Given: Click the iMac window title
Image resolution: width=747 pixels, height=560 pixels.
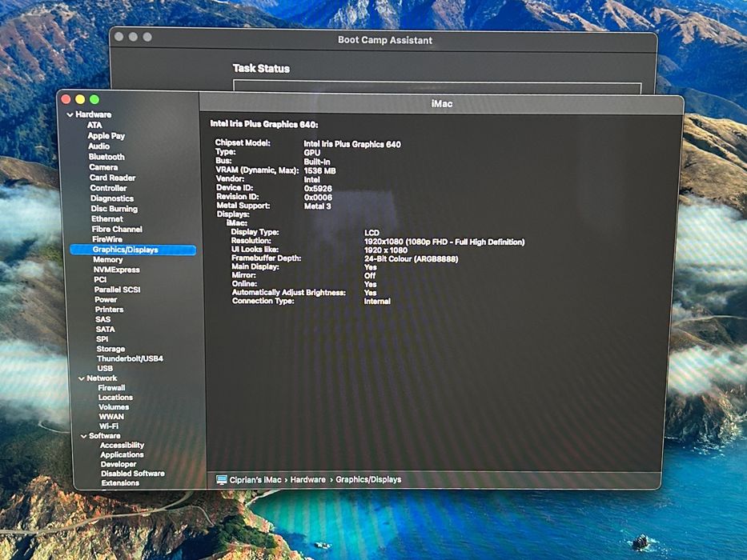Looking at the screenshot, I should pos(442,104).
